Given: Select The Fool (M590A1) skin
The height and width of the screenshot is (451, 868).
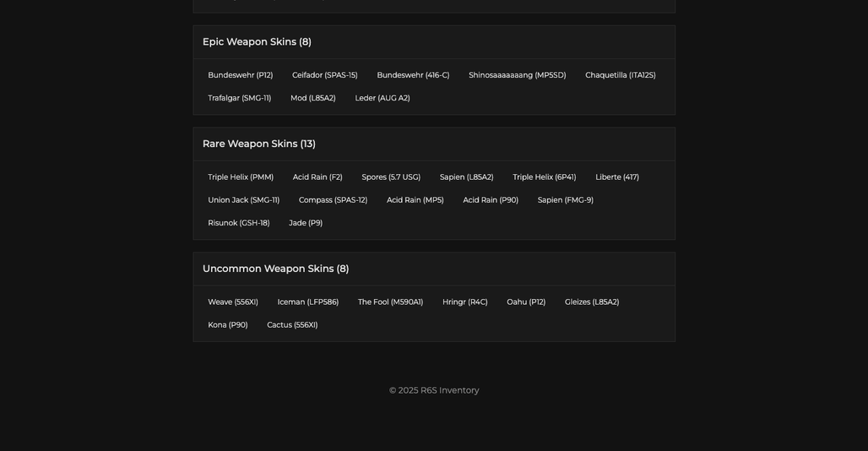Looking at the screenshot, I should [x=390, y=302].
